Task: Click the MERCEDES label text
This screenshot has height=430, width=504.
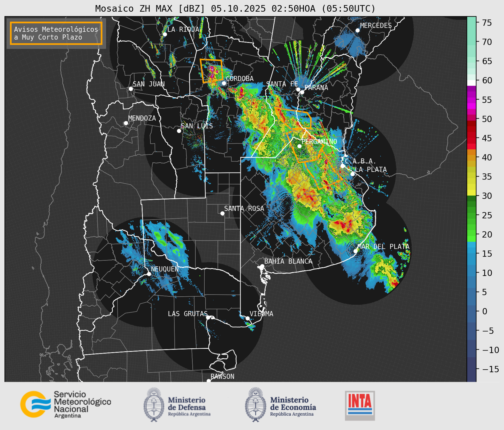Action: tap(376, 26)
